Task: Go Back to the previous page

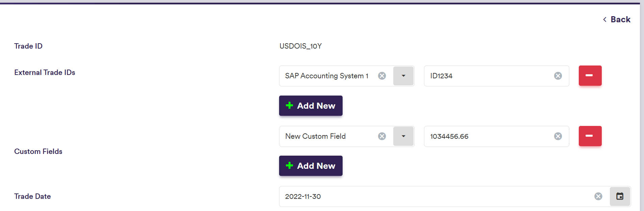Action: point(617,20)
